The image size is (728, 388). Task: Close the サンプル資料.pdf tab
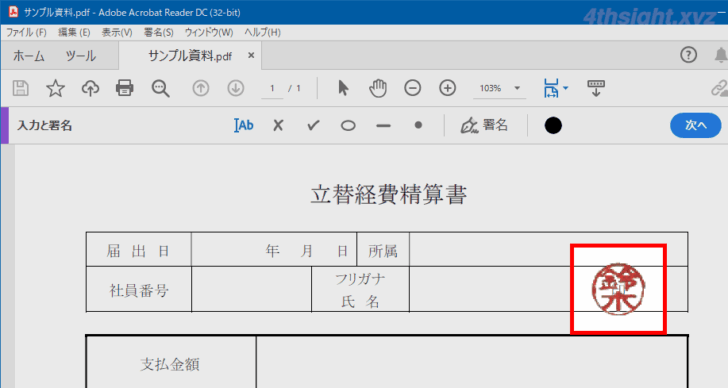251,56
